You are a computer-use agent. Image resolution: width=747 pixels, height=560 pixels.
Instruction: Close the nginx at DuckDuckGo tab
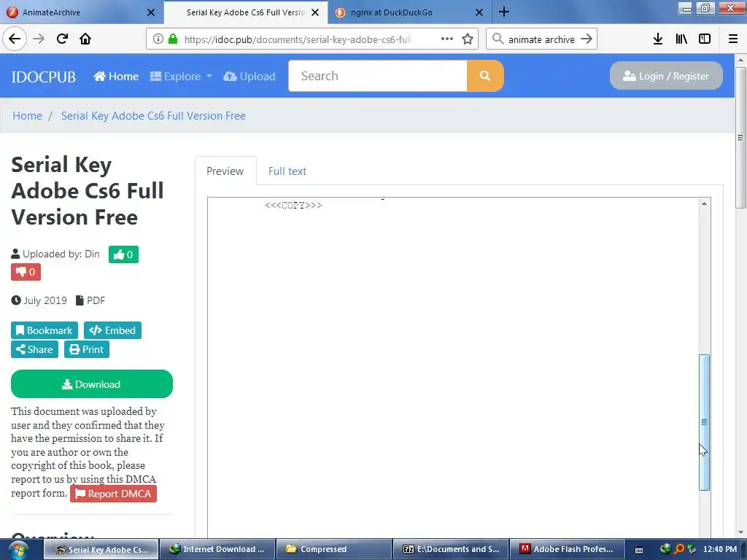[x=479, y=12]
